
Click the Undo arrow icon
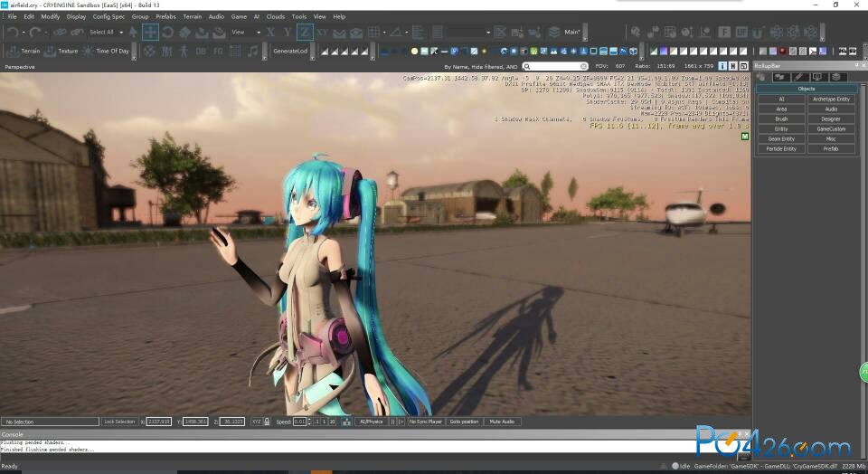[12, 33]
